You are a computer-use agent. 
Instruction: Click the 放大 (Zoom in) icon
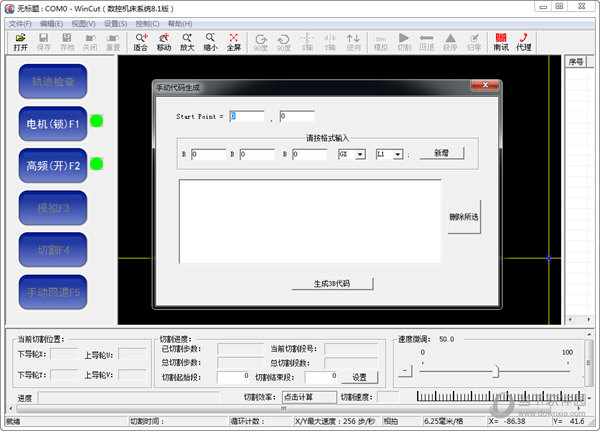(x=187, y=42)
